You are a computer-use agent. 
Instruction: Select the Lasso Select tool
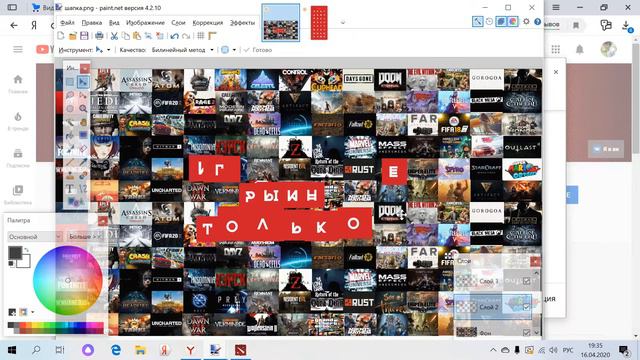pyautogui.click(x=70, y=95)
